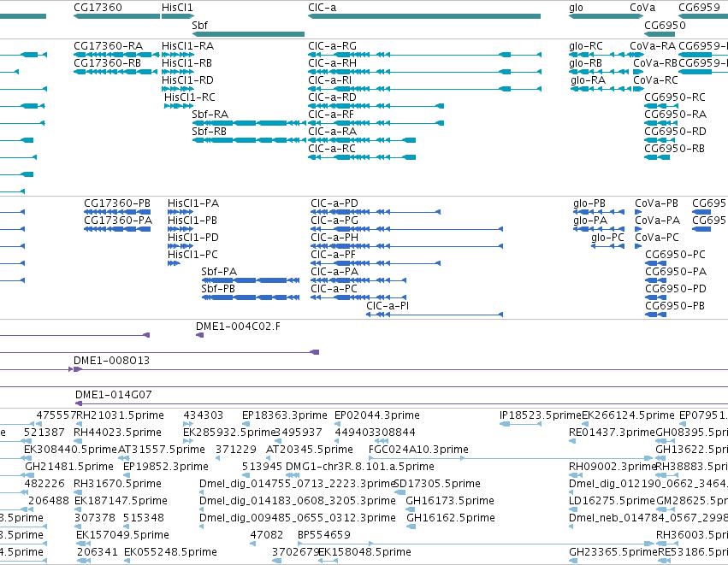The height and width of the screenshot is (565, 728).
Task: Click the RH21031.5prime EST label
Action: coord(121,415)
